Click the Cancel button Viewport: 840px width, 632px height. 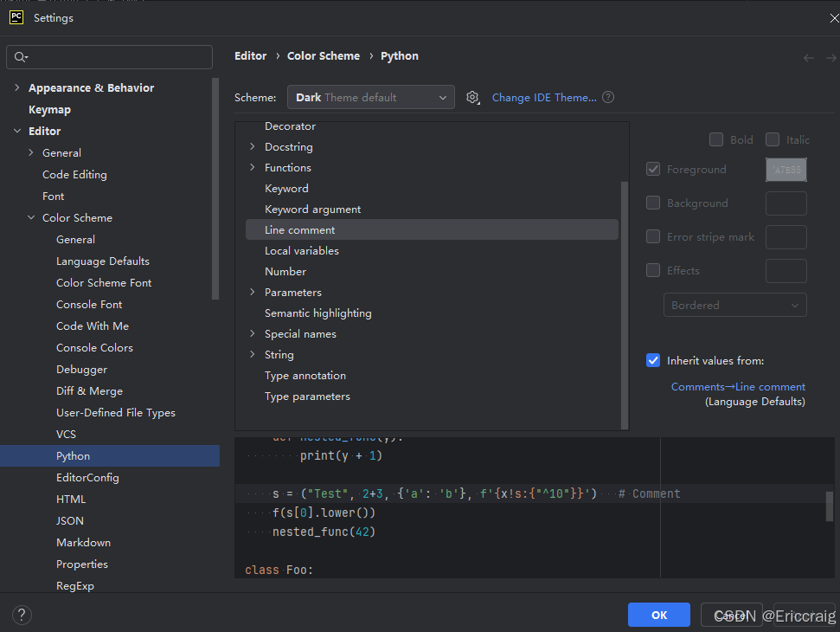pyautogui.click(x=732, y=615)
